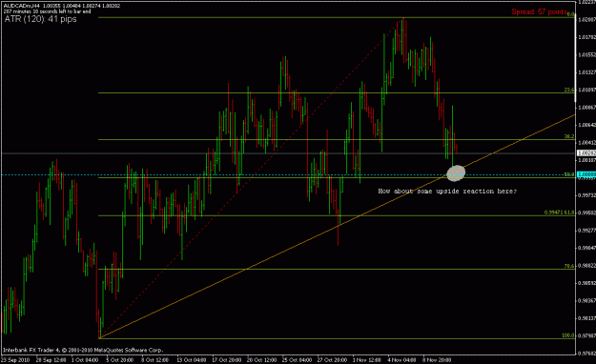Screen dimensions: 596x364
Task: Click the Fibonacci 0.99471 61.8 level label
Action: click(x=559, y=212)
